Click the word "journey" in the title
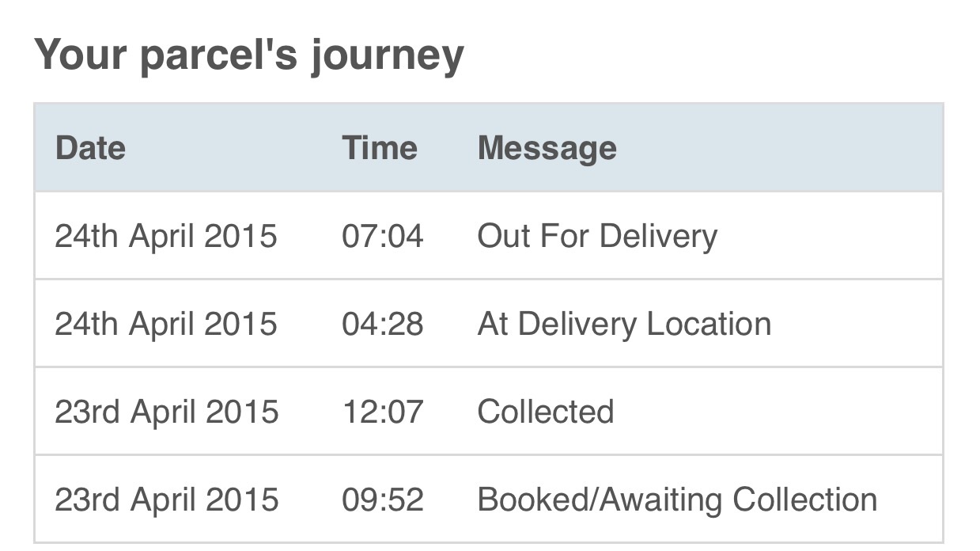 tap(387, 59)
